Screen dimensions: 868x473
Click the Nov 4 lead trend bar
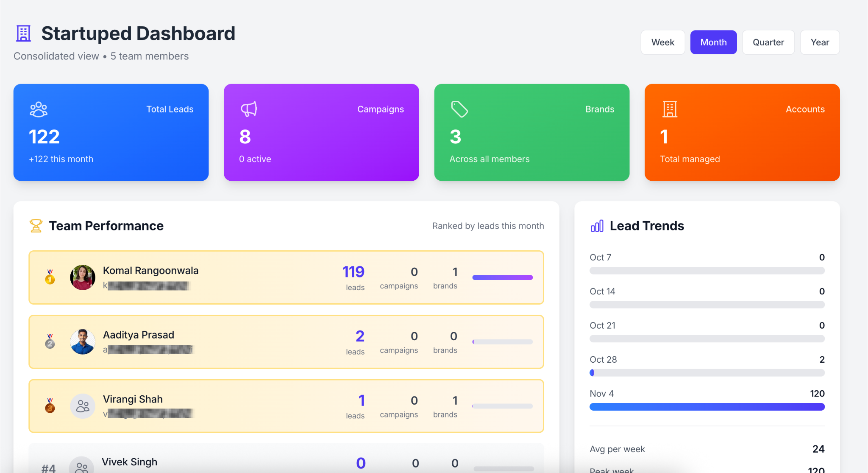point(707,407)
